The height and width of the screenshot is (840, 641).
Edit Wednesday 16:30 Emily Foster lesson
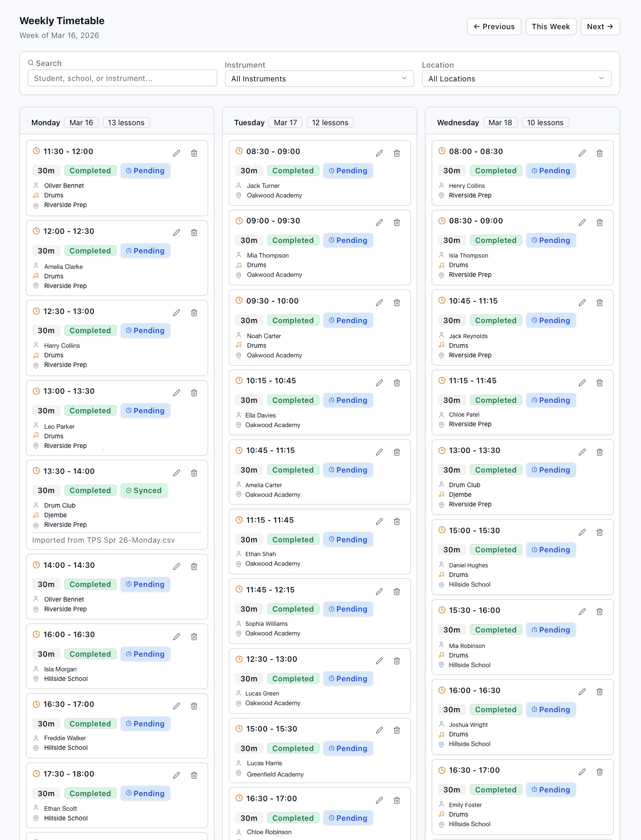[582, 772]
